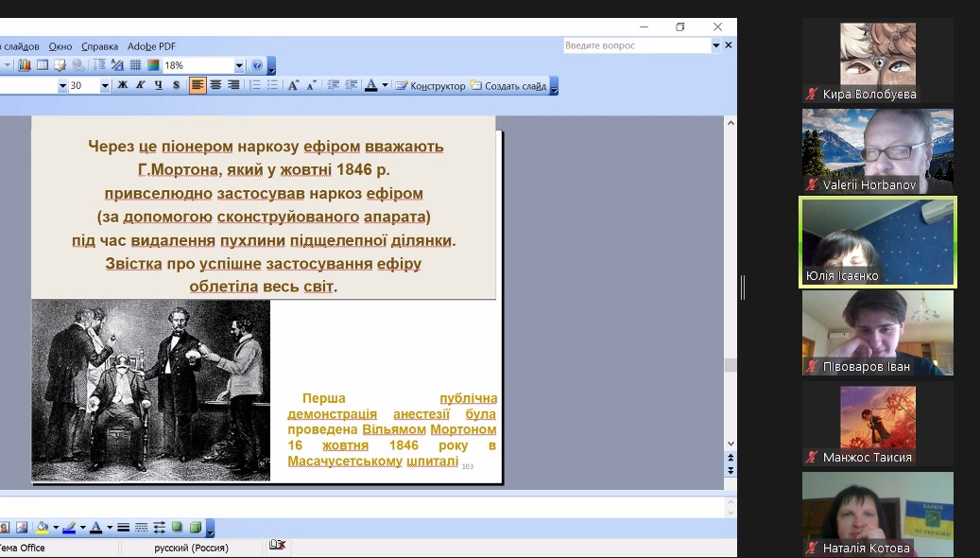This screenshot has width=980, height=558.
Task: Go to next slide double-arrow button
Action: click(x=731, y=470)
